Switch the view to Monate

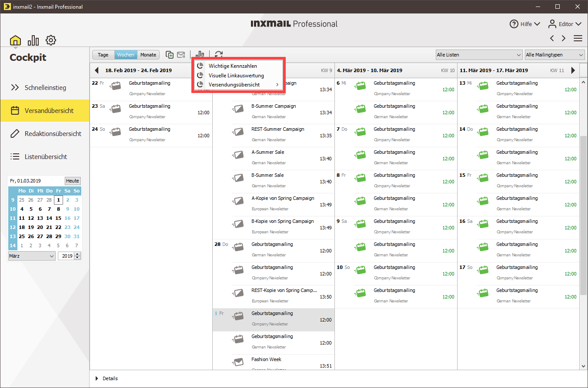pyautogui.click(x=148, y=55)
